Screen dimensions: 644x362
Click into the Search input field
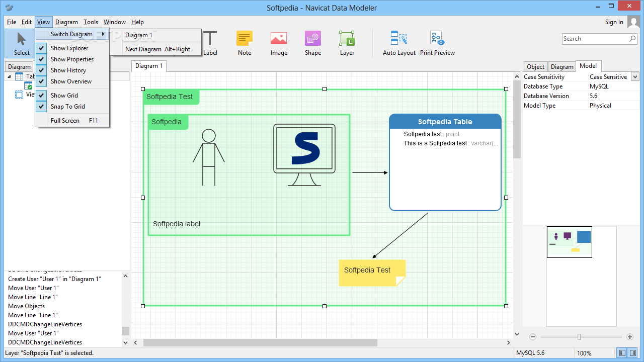pos(595,39)
